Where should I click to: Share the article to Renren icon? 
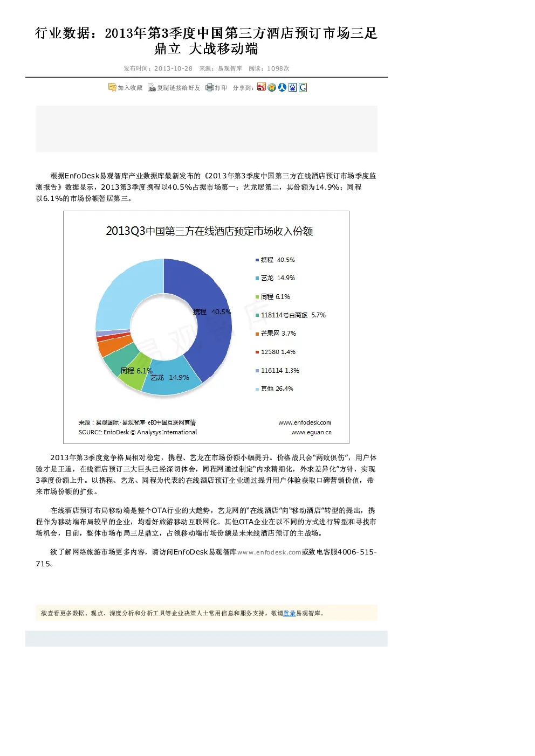pyautogui.click(x=282, y=87)
